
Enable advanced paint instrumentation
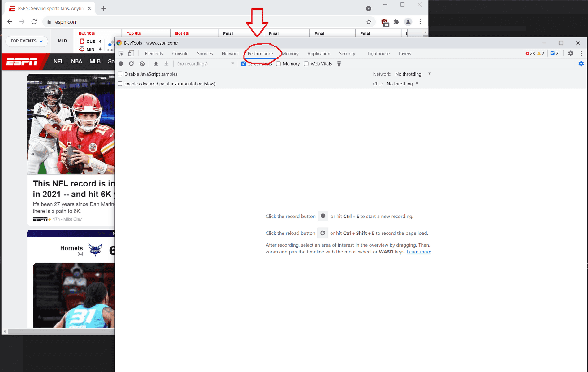point(120,84)
